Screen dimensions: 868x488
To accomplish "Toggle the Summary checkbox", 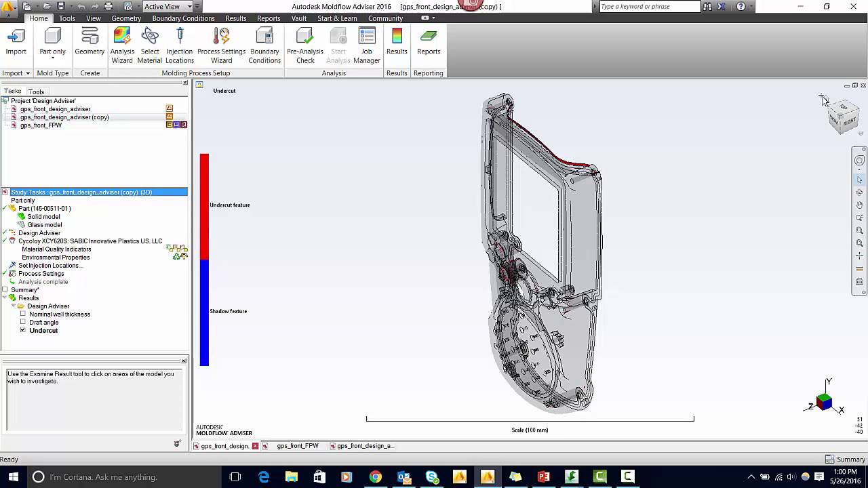I will [5, 289].
